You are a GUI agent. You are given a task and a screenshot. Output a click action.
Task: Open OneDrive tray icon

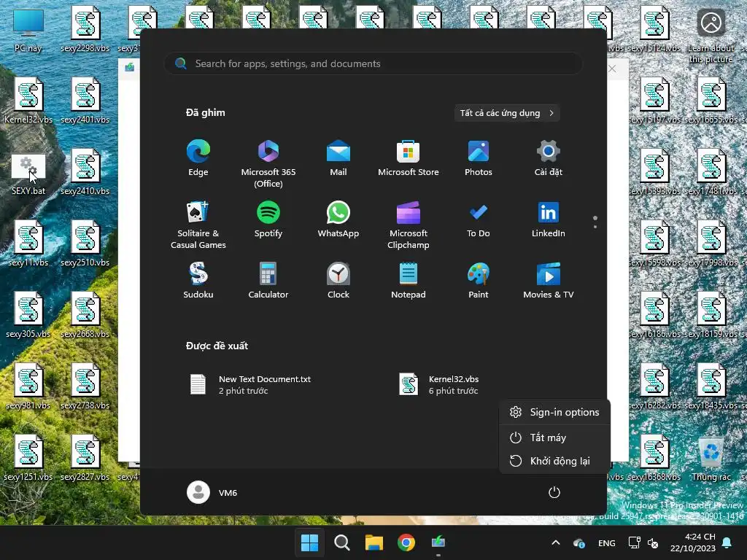(x=578, y=542)
